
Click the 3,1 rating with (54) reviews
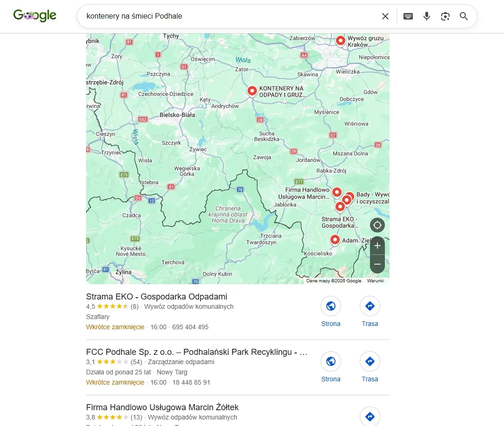tap(114, 362)
